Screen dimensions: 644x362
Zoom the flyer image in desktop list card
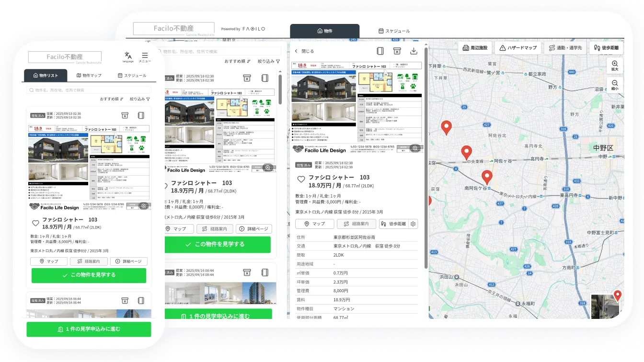tap(268, 168)
